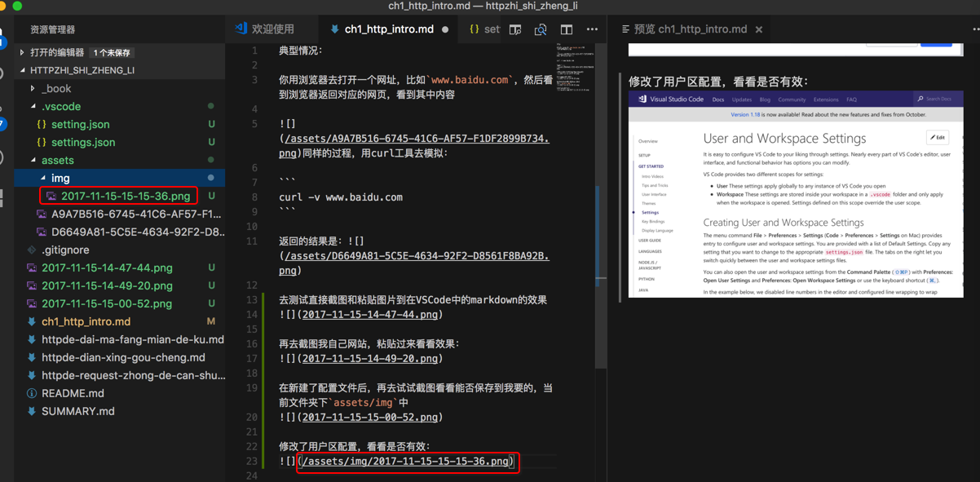Screen dimensions: 980x482
Task: Click the image icon beside D6649A81 file
Action: coord(42,232)
